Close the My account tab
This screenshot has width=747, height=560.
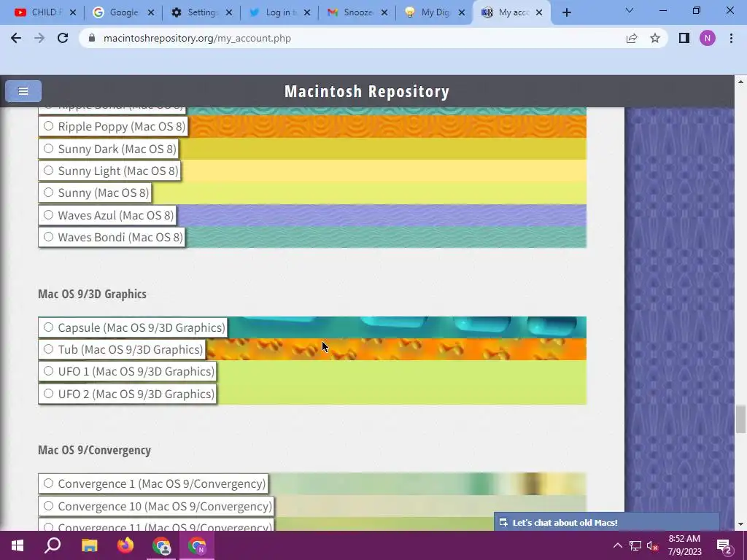(x=539, y=12)
